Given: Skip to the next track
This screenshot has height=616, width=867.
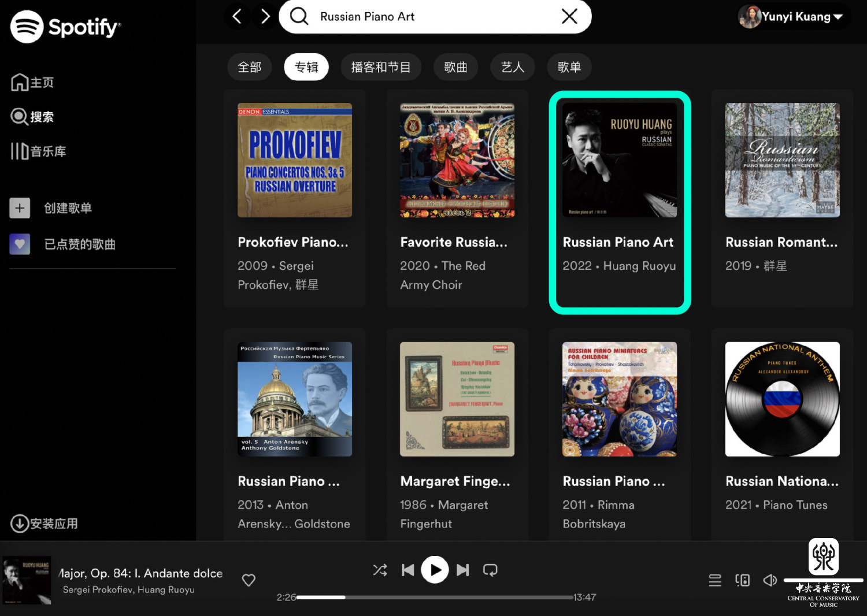Looking at the screenshot, I should point(462,570).
